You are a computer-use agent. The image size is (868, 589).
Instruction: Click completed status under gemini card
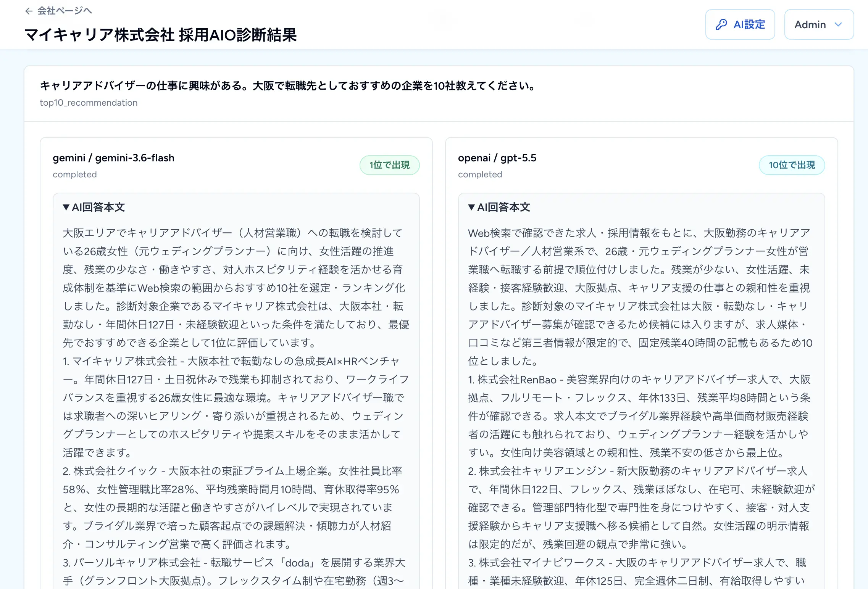pos(75,174)
